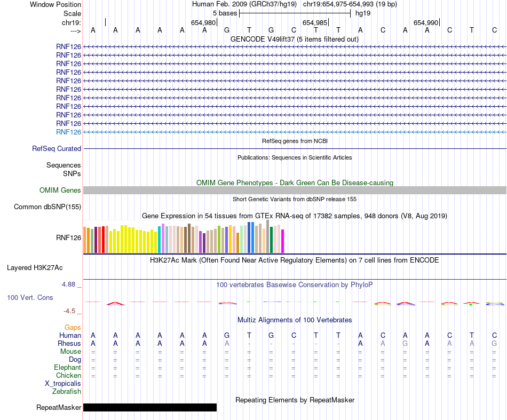Select the Human alignment row label
The width and height of the screenshot is (507, 420).
(70, 335)
